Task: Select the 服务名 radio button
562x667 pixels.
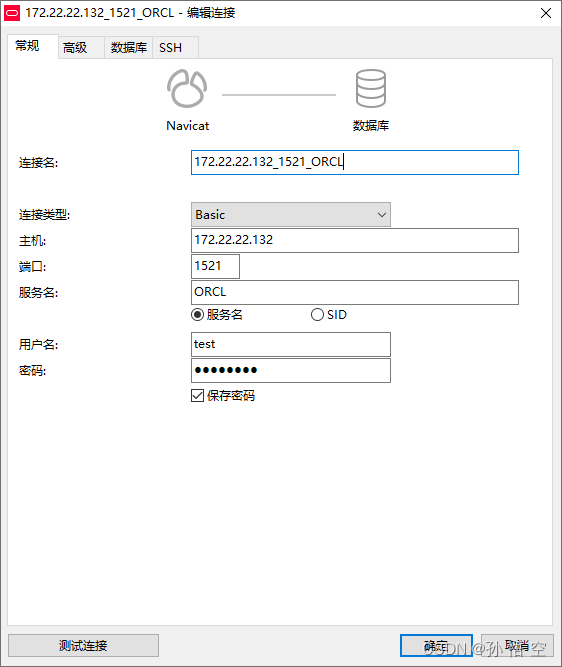Action: click(197, 315)
